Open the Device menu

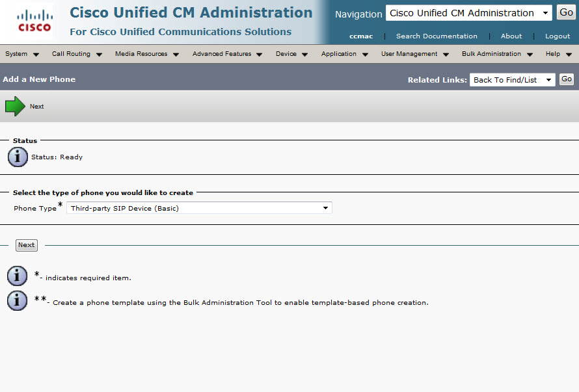pos(291,54)
